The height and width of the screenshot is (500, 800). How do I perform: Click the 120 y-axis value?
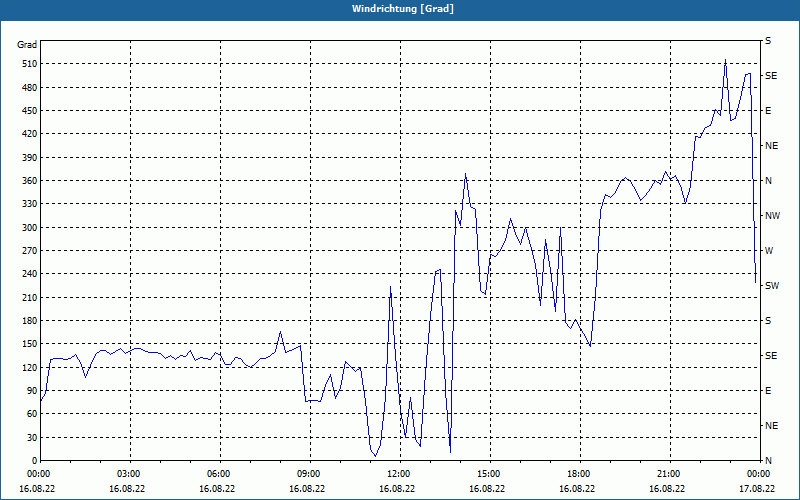(x=30, y=367)
